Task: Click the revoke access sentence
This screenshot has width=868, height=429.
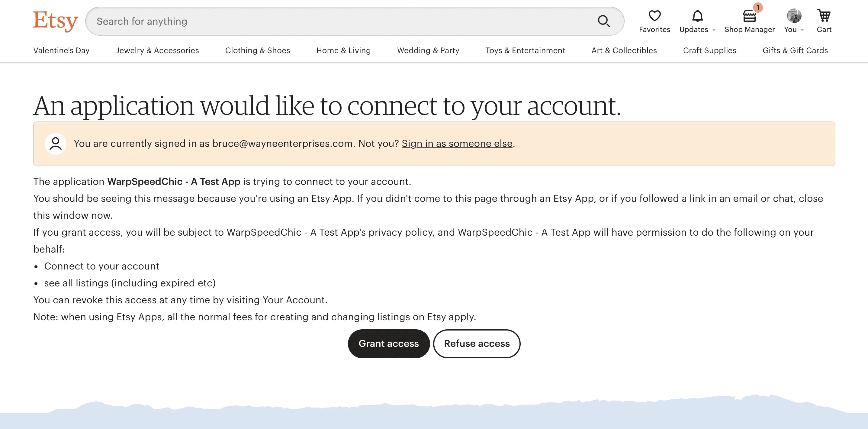Action: (x=180, y=300)
